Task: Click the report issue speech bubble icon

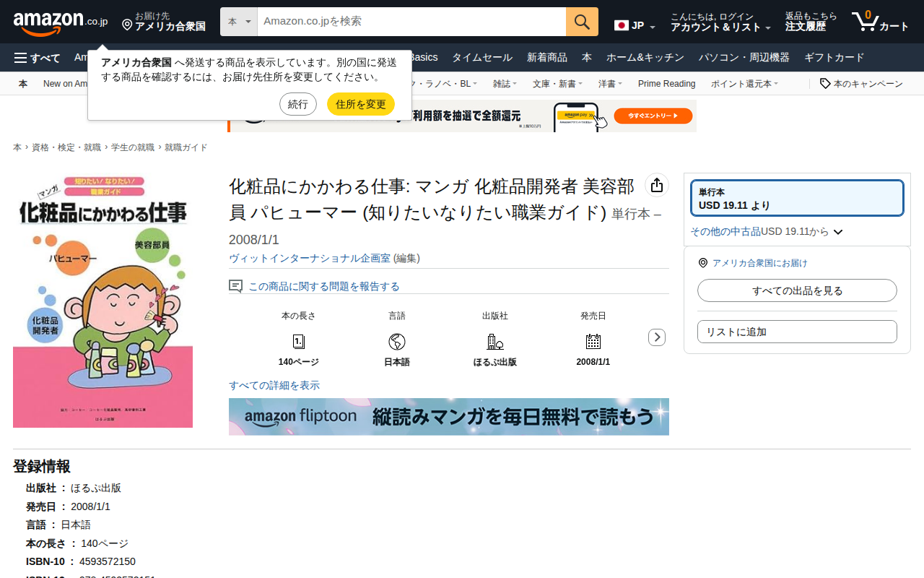Action: pyautogui.click(x=235, y=286)
